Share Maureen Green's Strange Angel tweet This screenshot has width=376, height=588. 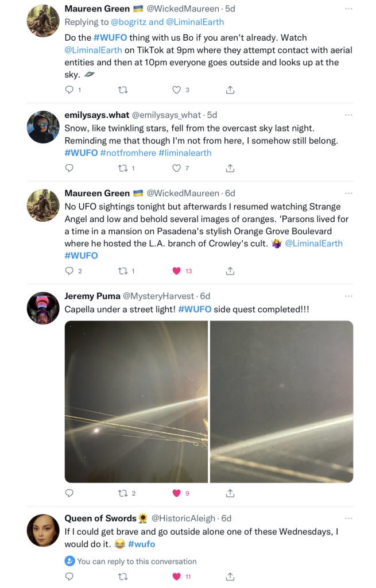(230, 271)
